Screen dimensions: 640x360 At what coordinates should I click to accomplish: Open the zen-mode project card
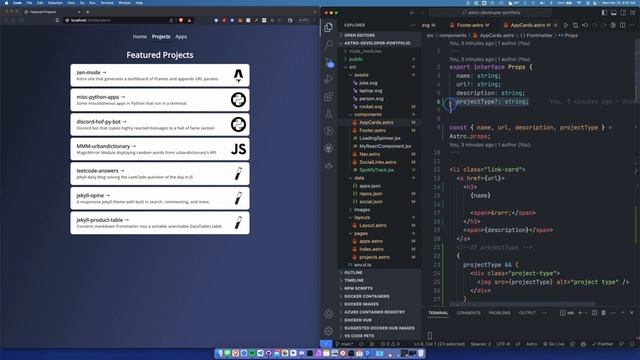(x=160, y=76)
